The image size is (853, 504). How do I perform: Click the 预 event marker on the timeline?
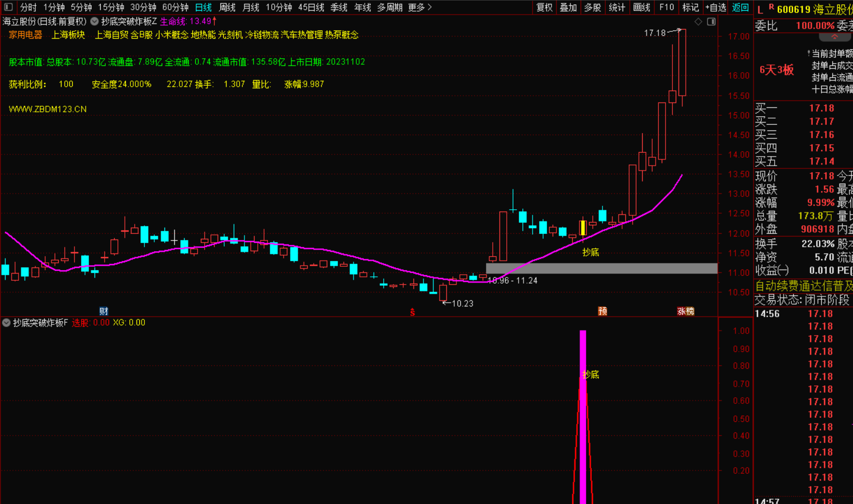pyautogui.click(x=602, y=312)
